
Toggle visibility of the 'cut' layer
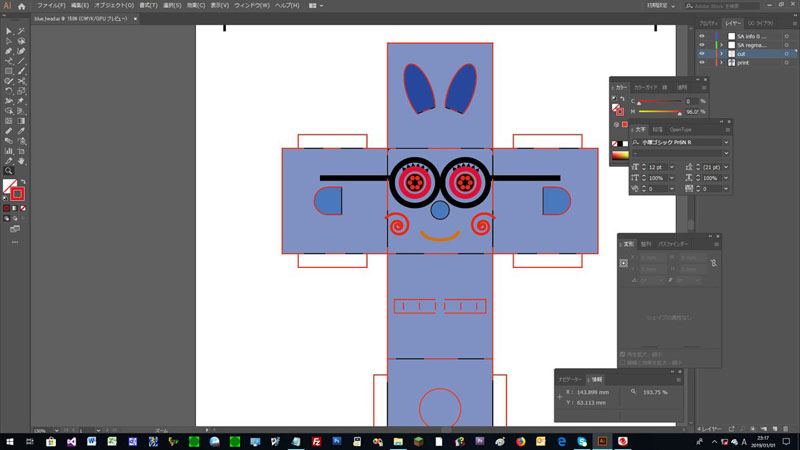click(x=702, y=54)
